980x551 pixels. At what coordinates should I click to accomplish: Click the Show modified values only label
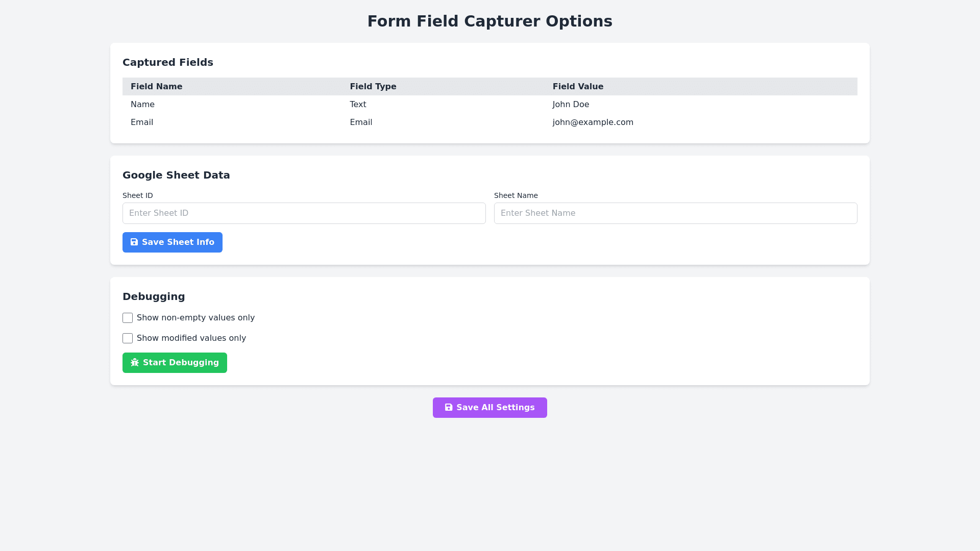191,338
